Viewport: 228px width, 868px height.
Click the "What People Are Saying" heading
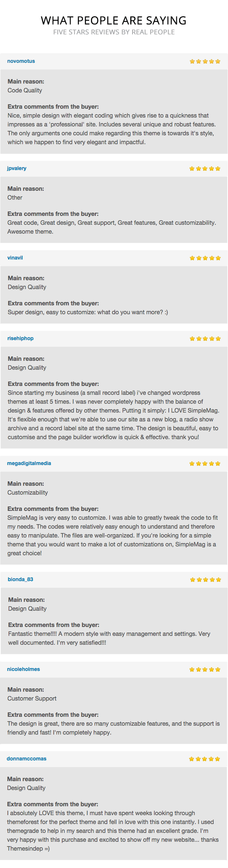(x=114, y=20)
